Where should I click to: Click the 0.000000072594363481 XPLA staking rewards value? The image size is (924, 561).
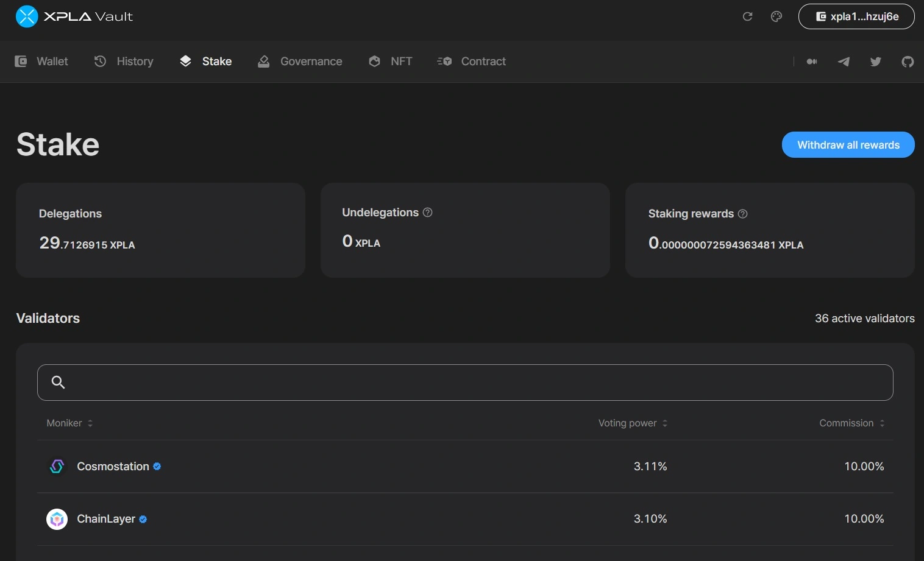pos(726,243)
